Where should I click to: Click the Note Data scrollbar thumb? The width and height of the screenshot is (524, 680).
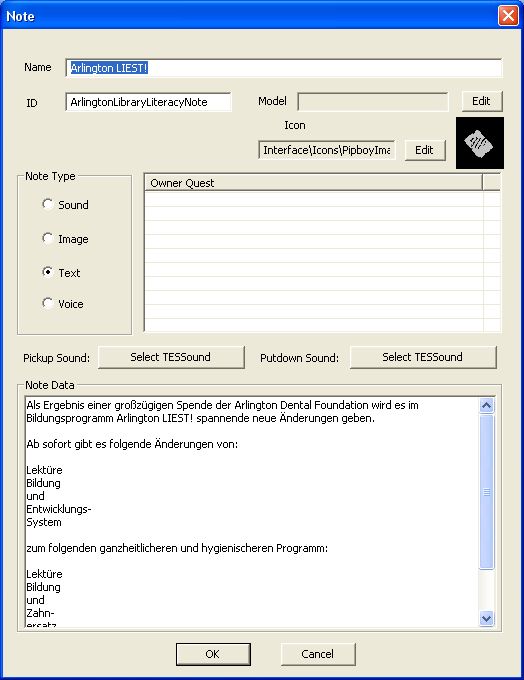coord(487,492)
